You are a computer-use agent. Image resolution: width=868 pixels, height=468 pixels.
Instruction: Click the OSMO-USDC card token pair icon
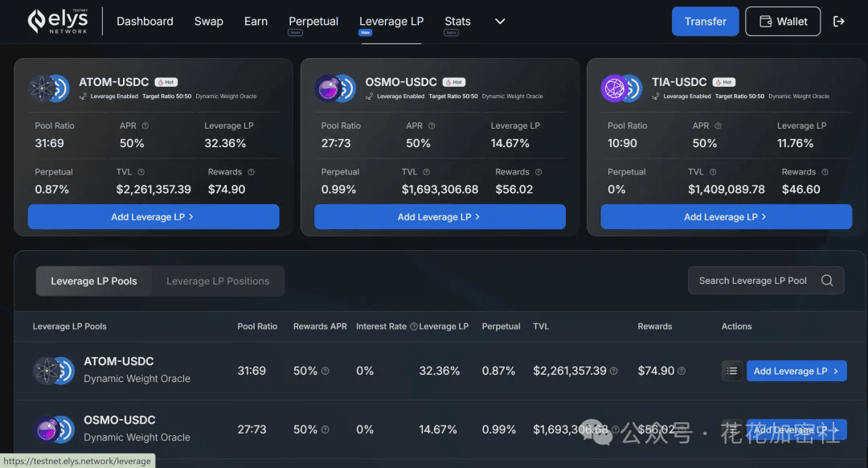pyautogui.click(x=336, y=88)
